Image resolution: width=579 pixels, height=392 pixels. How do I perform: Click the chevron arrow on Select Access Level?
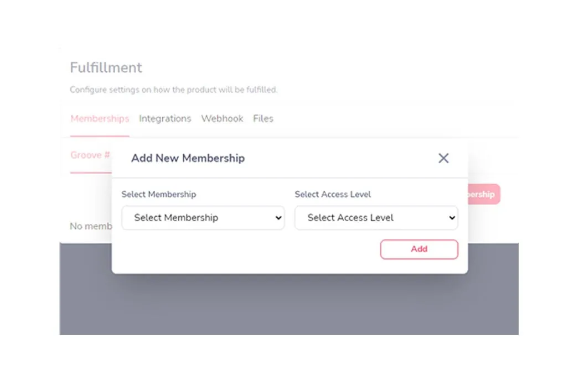(452, 218)
